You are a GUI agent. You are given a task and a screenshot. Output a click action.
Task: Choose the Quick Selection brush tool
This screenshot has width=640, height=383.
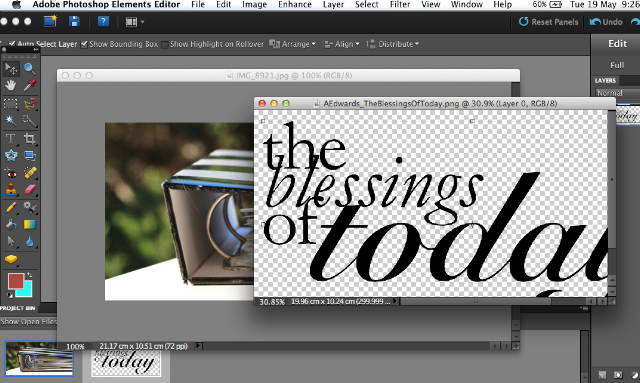(x=29, y=120)
